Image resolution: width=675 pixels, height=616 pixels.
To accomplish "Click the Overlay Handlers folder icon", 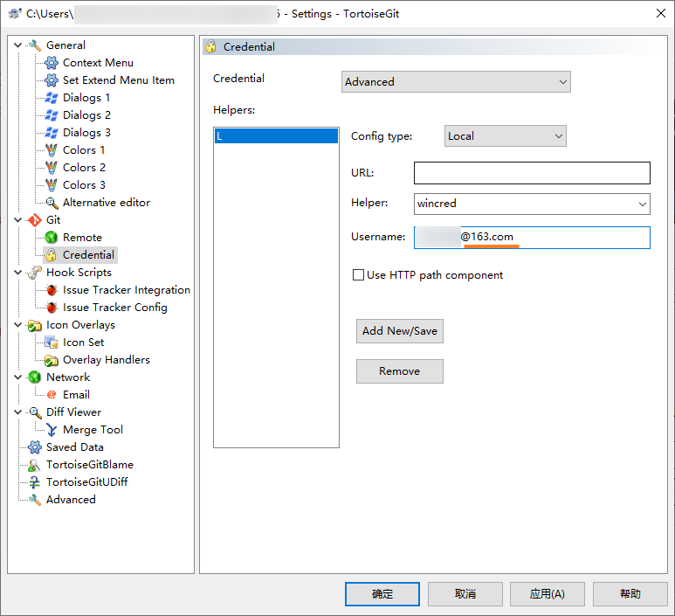I will [x=52, y=360].
